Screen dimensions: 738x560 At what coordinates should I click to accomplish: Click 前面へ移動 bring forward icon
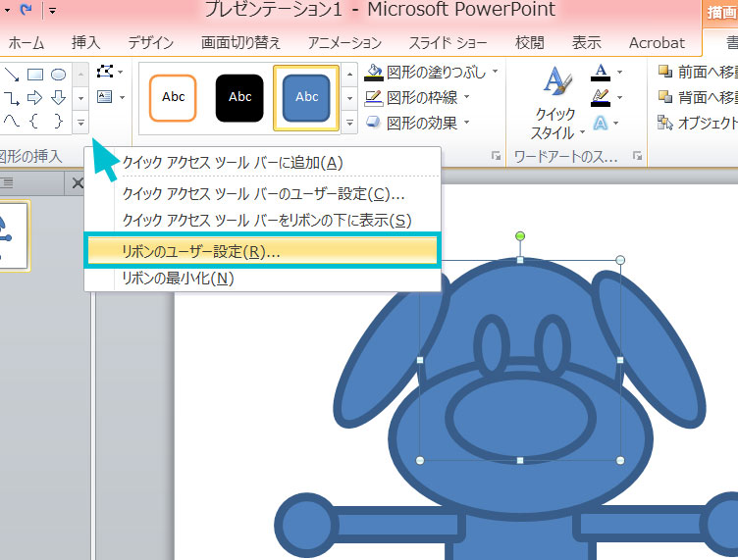pyautogui.click(x=665, y=72)
